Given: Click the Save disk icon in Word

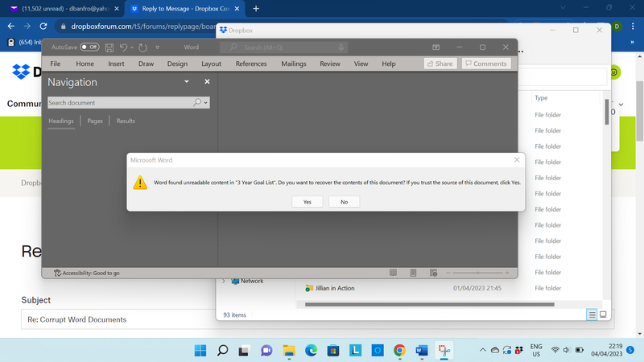Looking at the screenshot, I should pyautogui.click(x=109, y=47).
